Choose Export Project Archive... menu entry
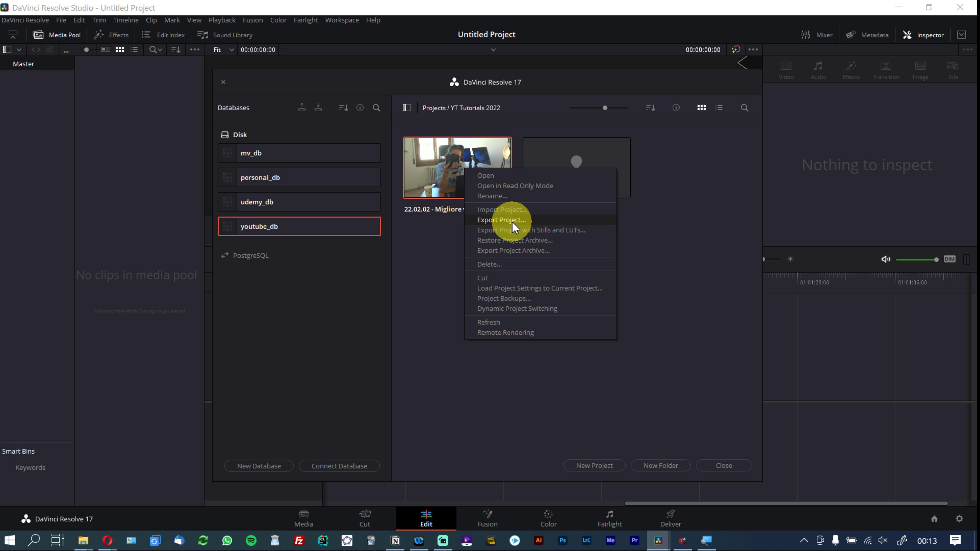This screenshot has height=551, width=980. (x=540, y=250)
